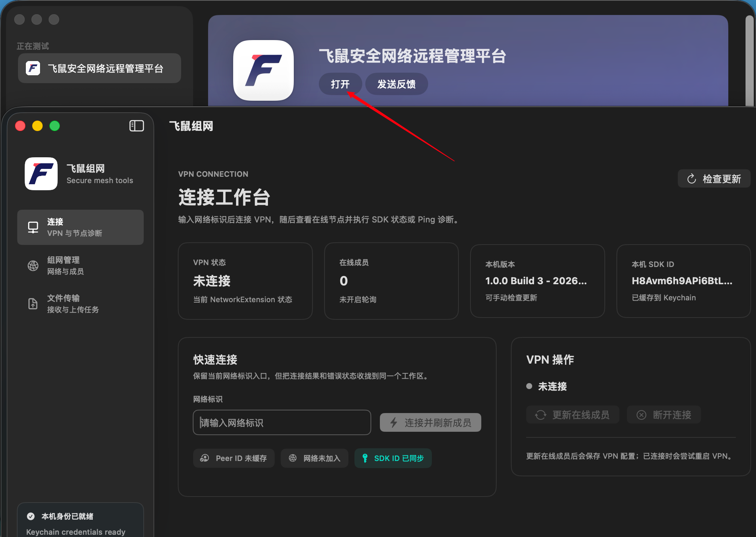This screenshot has height=537, width=756.
Task: Click 检查更新 refresh button
Action: (x=714, y=179)
